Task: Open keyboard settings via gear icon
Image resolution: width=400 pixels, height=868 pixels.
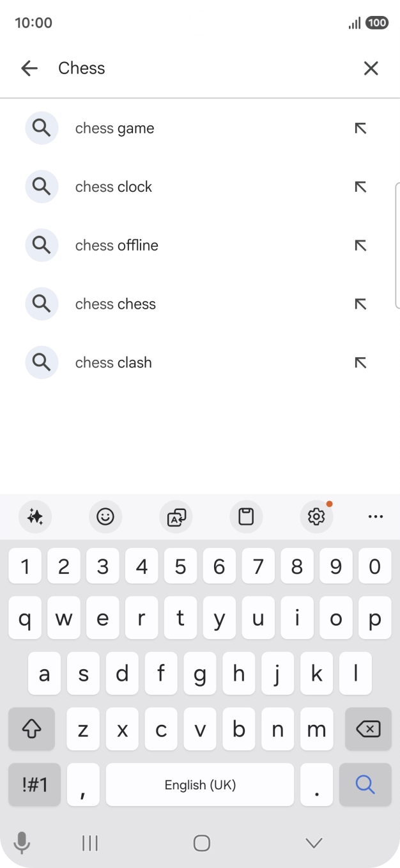Action: coord(316,516)
